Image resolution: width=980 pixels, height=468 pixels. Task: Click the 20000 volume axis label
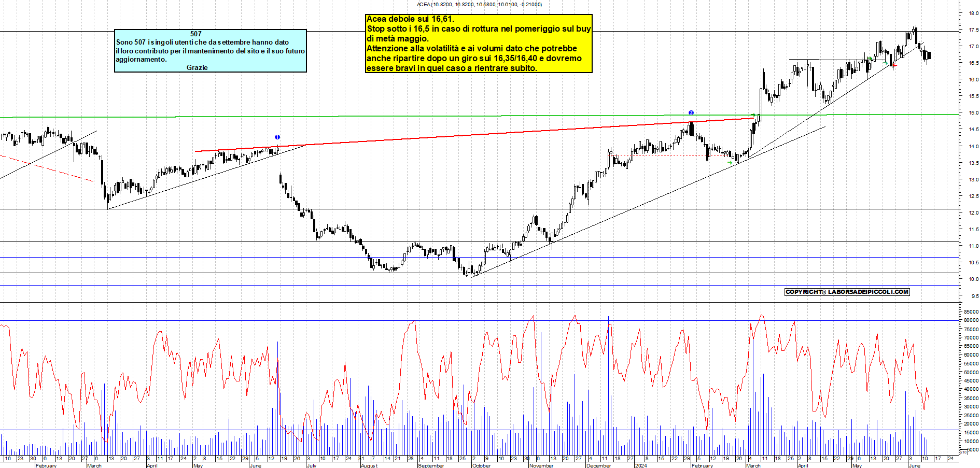971,424
